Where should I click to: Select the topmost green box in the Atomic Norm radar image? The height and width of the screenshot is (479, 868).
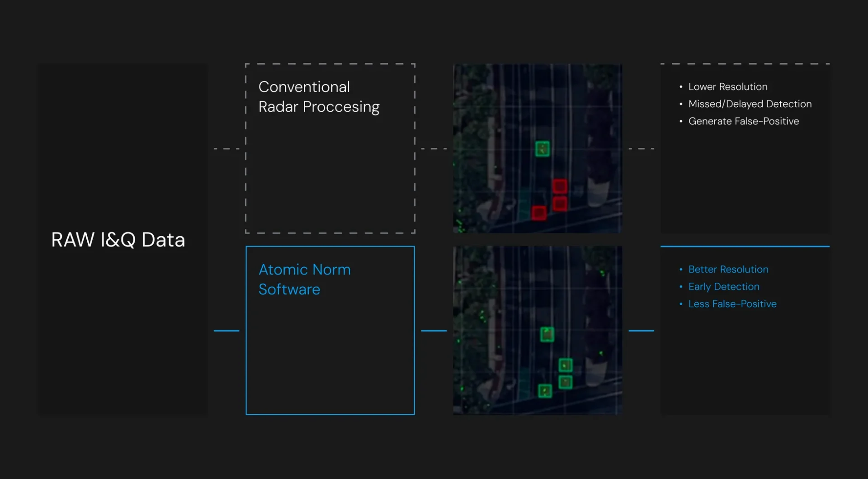[547, 334]
